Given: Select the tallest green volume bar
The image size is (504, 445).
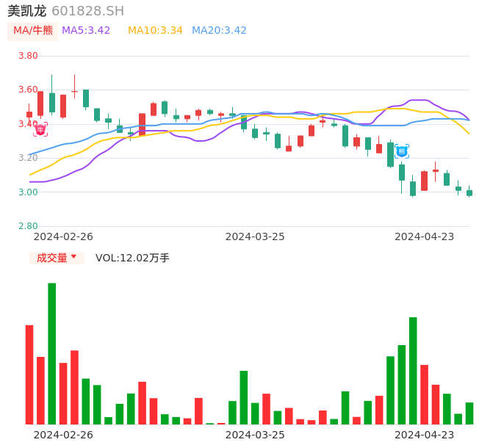Looking at the screenshot, I should click(52, 353).
